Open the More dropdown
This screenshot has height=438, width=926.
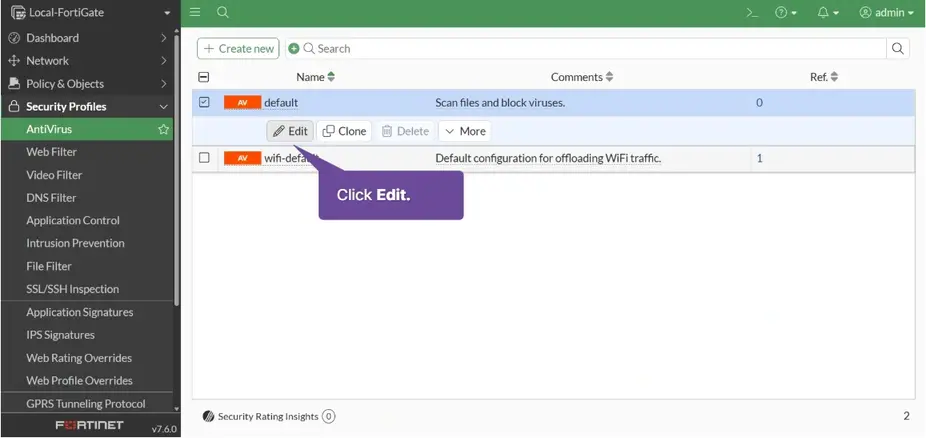[x=465, y=131]
